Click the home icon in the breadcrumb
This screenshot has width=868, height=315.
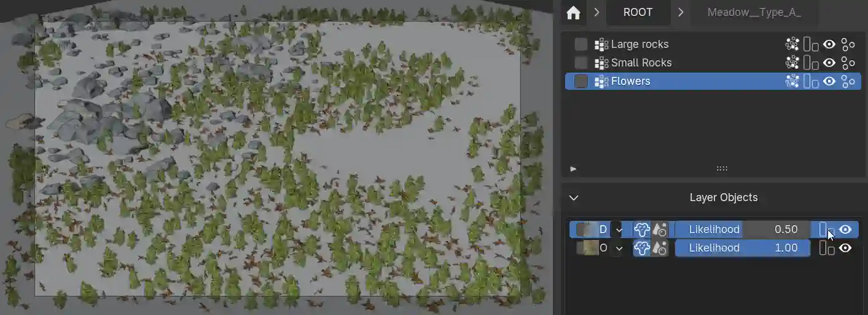coord(573,13)
